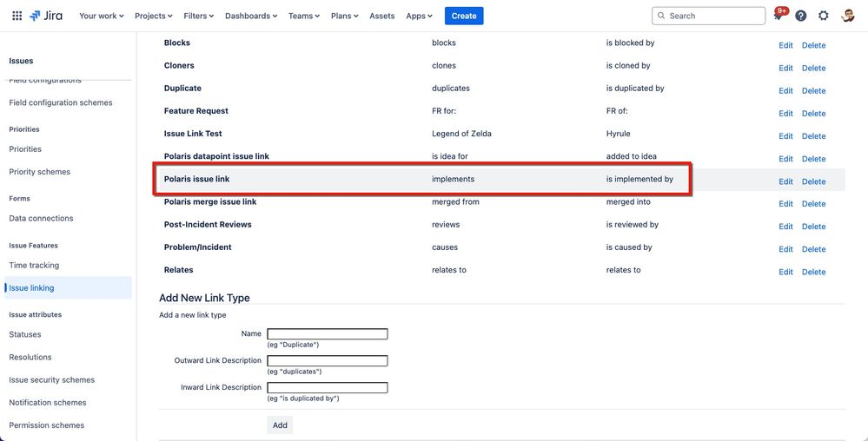Open Notification schemes in sidebar
This screenshot has width=868, height=441.
pos(48,402)
